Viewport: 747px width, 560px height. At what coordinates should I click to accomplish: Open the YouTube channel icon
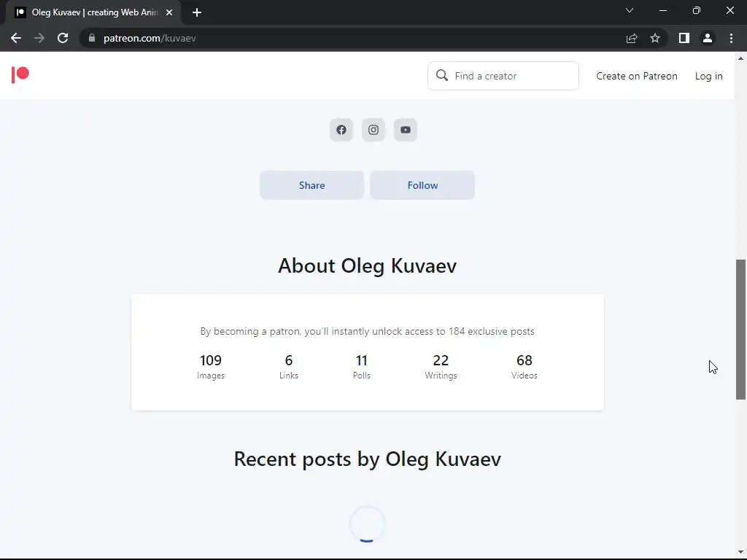406,130
